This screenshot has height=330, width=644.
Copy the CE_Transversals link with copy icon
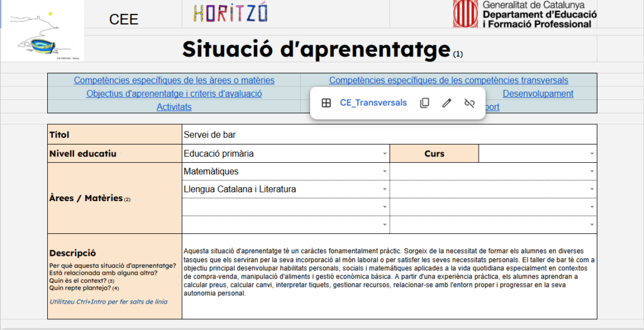pyautogui.click(x=425, y=103)
